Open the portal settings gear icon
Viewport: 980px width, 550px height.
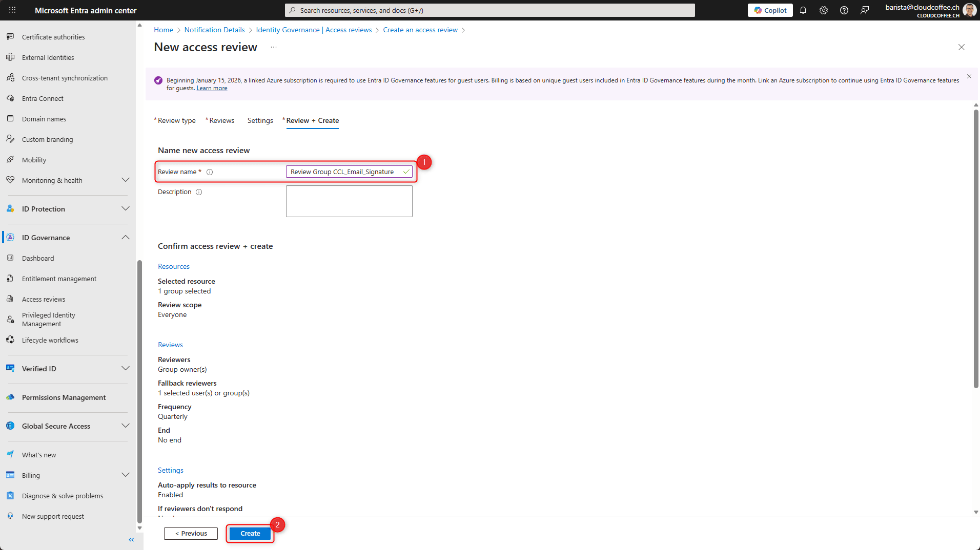tap(824, 10)
